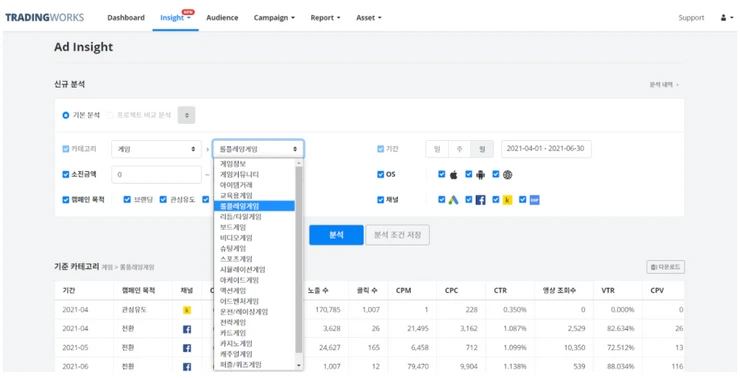
Task: Toggle the 채널 filter checkbox
Action: pyautogui.click(x=380, y=200)
